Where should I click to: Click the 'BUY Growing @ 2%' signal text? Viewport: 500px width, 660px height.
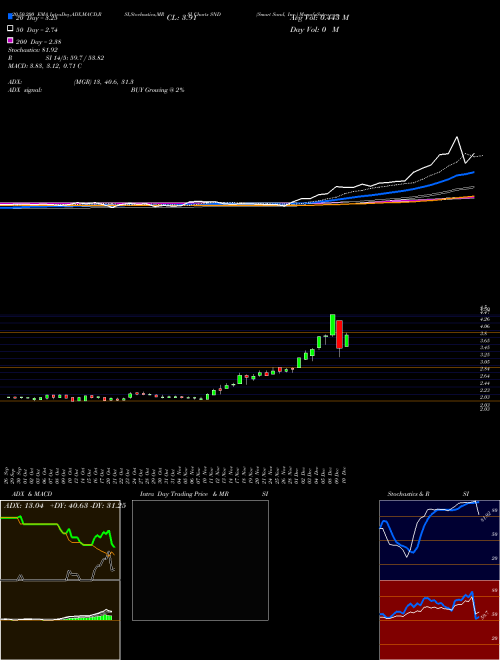157,90
